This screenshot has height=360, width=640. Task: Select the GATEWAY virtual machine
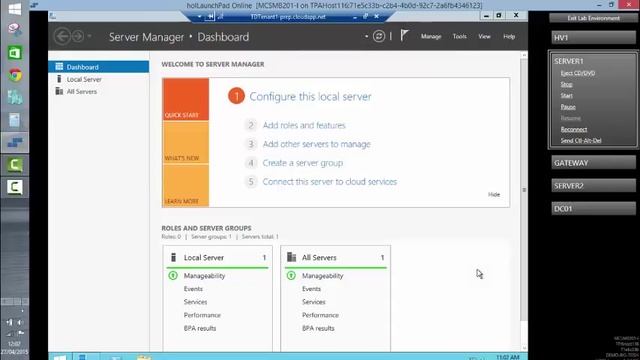[x=593, y=163]
